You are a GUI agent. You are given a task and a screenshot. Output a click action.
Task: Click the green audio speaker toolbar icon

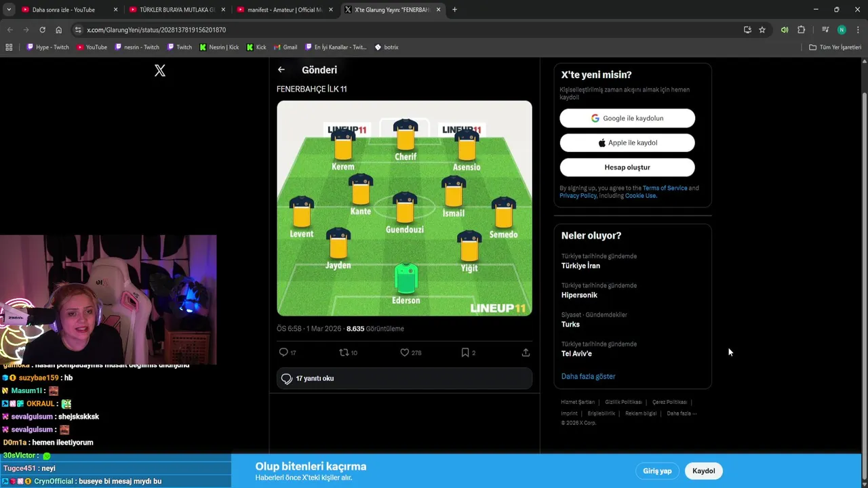(x=785, y=30)
